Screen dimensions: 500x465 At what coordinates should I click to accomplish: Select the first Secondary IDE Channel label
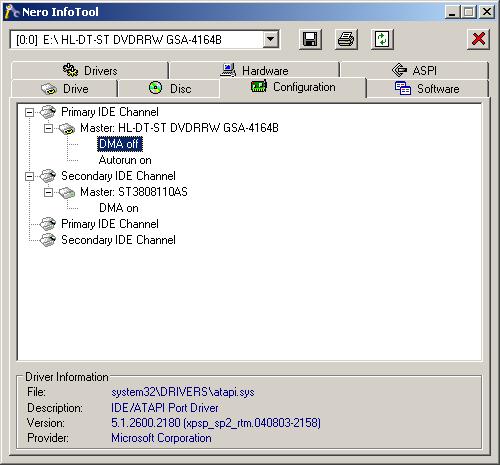point(118,176)
